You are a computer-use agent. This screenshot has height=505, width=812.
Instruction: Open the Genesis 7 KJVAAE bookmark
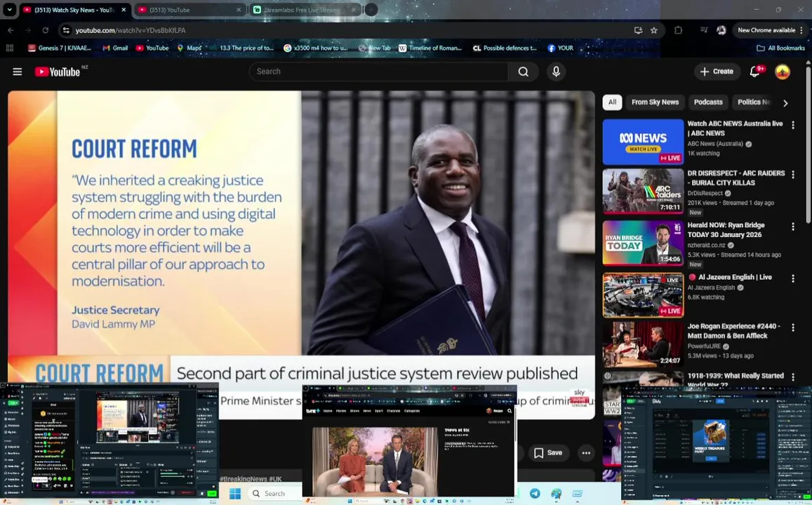click(60, 48)
